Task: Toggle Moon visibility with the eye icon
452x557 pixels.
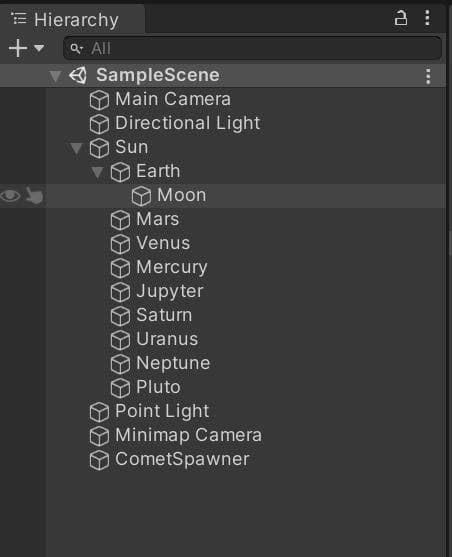Action: pyautogui.click(x=10, y=195)
